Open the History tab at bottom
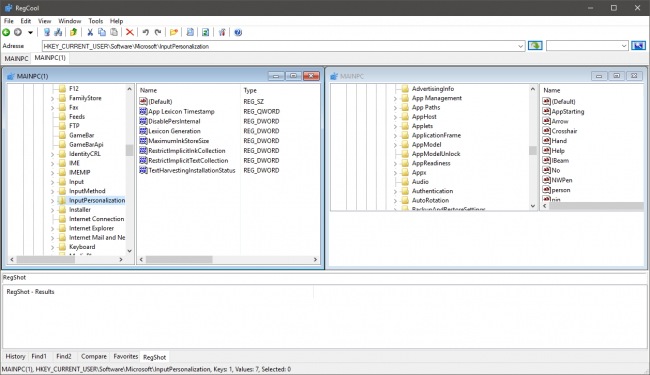The height and width of the screenshot is (375, 650). pos(15,356)
